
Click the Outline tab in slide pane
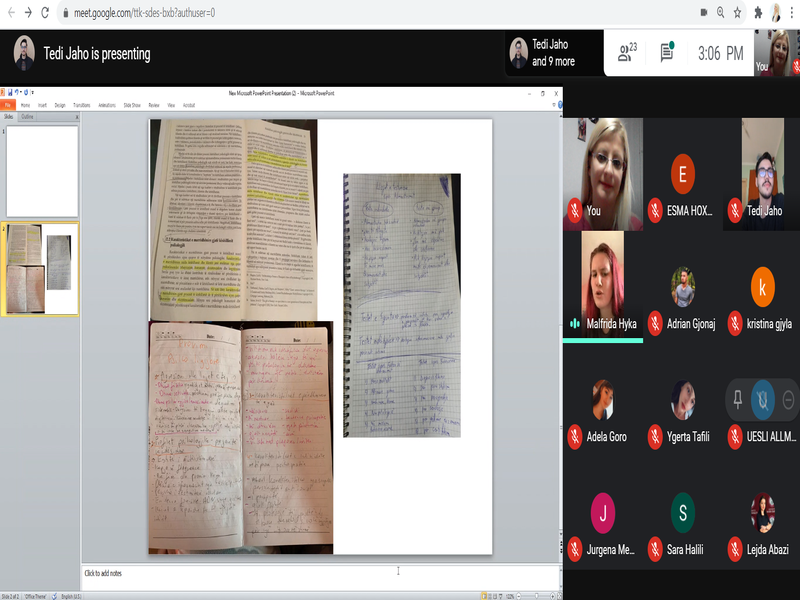point(28,116)
